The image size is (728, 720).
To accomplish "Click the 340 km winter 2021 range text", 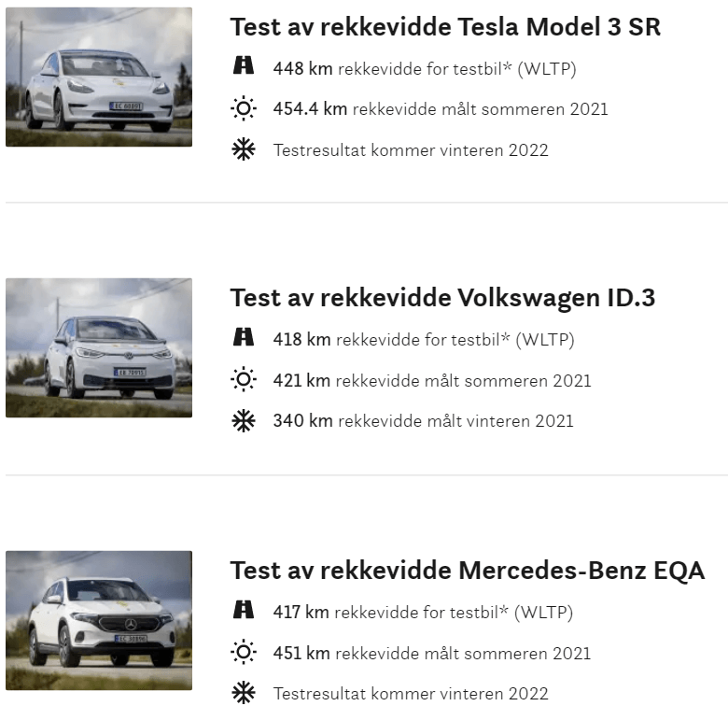I will (423, 421).
